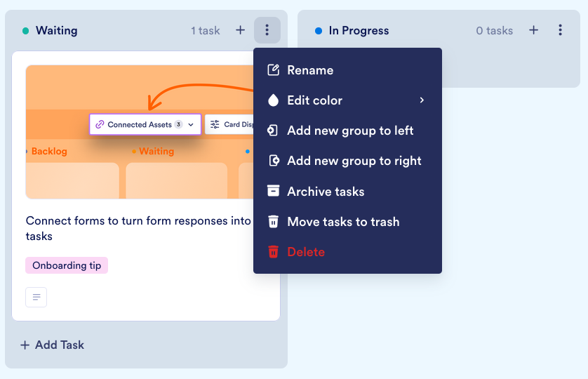Open the three-dot menu for In Progress
The width and height of the screenshot is (588, 379).
point(560,30)
